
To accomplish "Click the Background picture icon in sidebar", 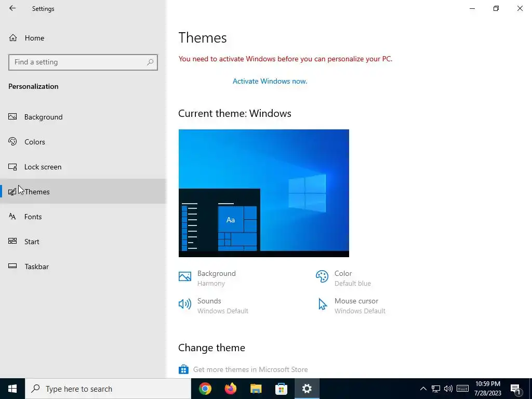I will pyautogui.click(x=12, y=117).
